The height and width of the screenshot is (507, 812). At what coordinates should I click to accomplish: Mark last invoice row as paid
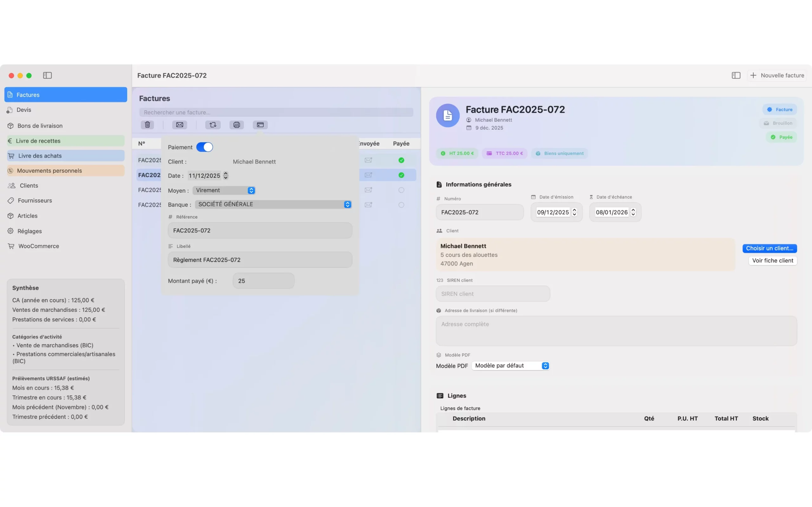click(401, 205)
